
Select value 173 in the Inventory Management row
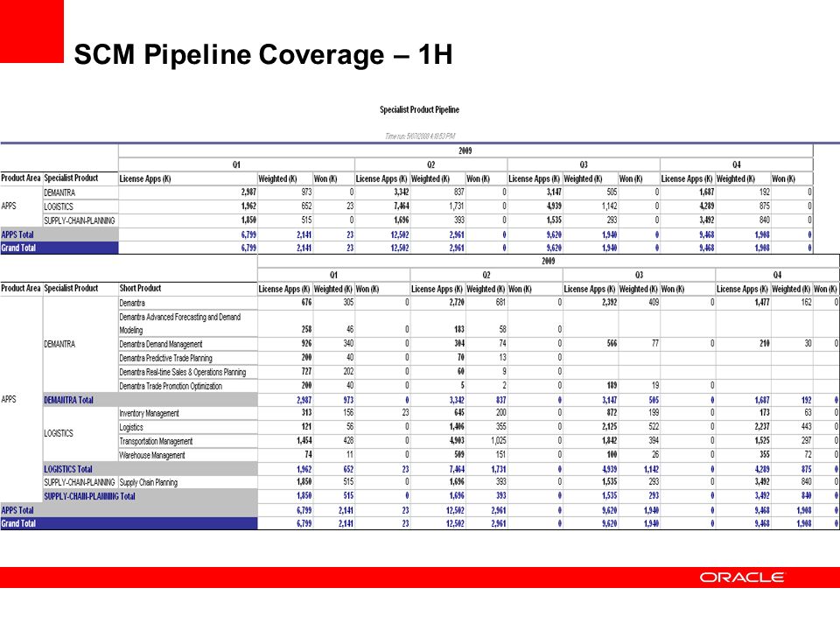pyautogui.click(x=765, y=412)
